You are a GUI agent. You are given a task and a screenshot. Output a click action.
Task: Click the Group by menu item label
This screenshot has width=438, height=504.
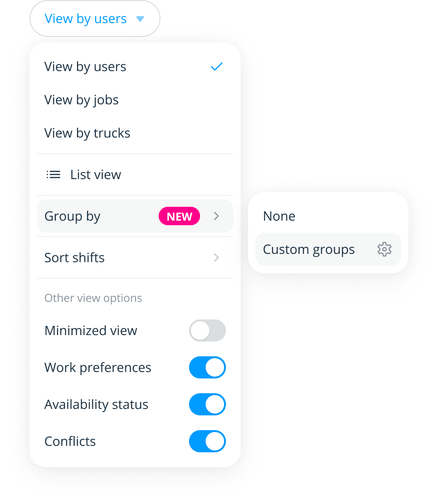point(72,216)
